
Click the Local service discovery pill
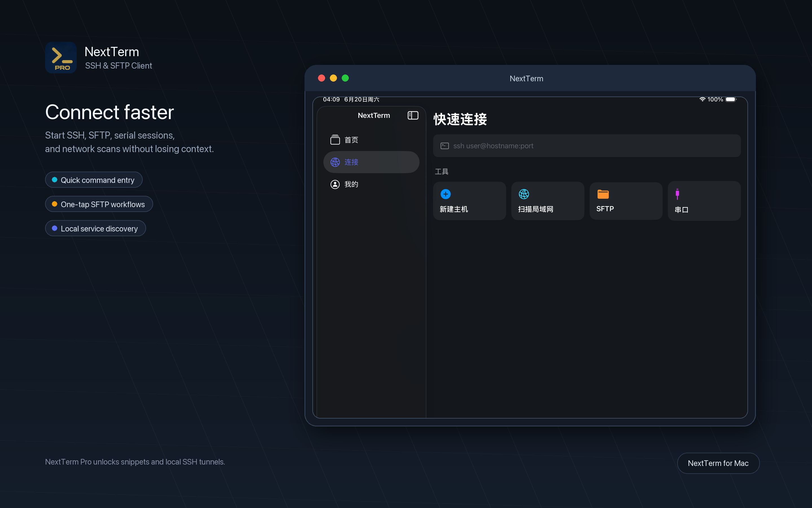pyautogui.click(x=95, y=228)
